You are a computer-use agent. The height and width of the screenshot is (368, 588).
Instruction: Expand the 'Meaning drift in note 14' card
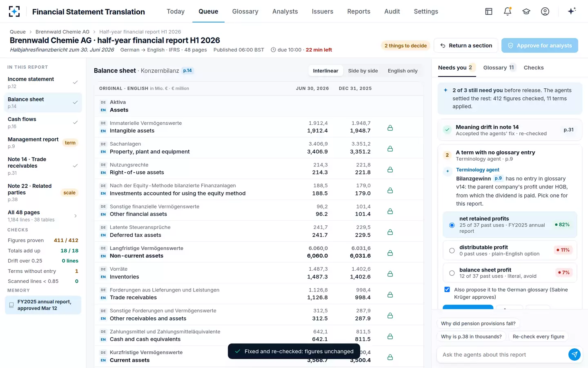click(x=510, y=130)
